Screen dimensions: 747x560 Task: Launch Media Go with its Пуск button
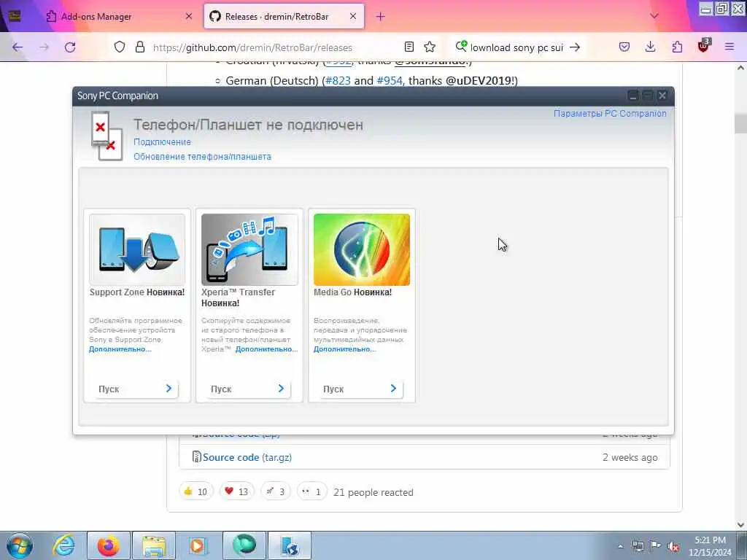coord(361,389)
